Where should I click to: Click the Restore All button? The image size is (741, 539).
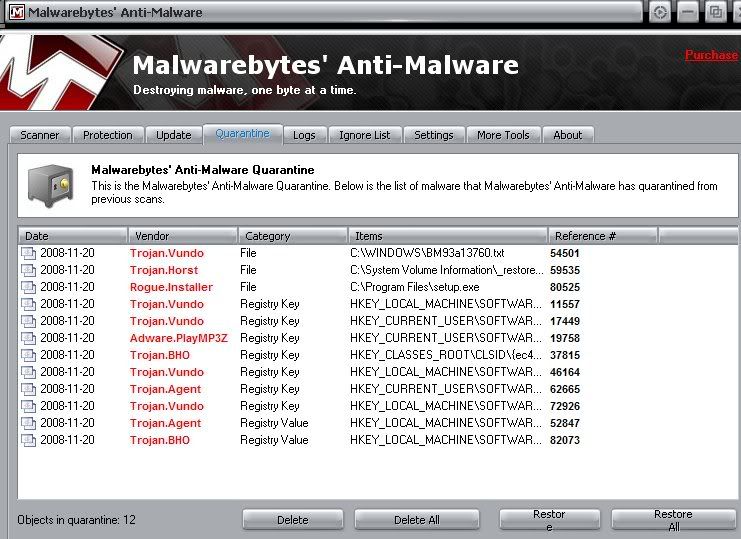[673, 520]
